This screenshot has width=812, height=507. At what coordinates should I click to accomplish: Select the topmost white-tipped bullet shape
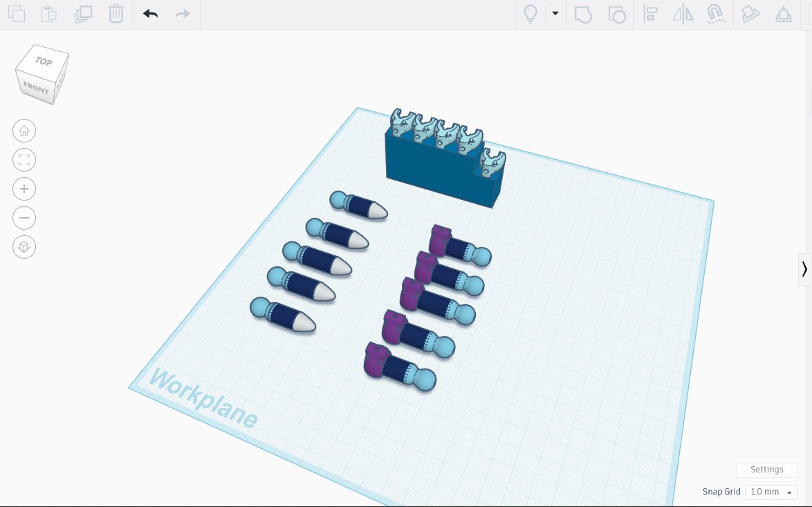[358, 205]
